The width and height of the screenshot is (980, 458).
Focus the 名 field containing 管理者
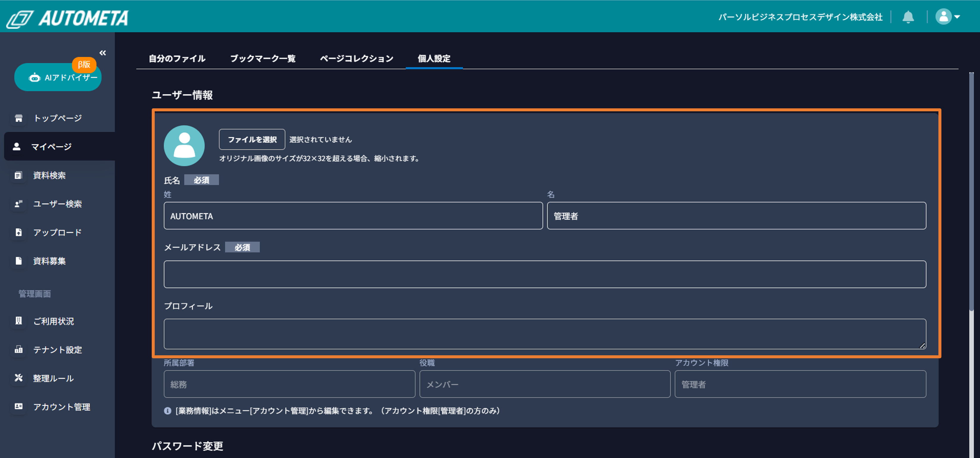pos(736,216)
